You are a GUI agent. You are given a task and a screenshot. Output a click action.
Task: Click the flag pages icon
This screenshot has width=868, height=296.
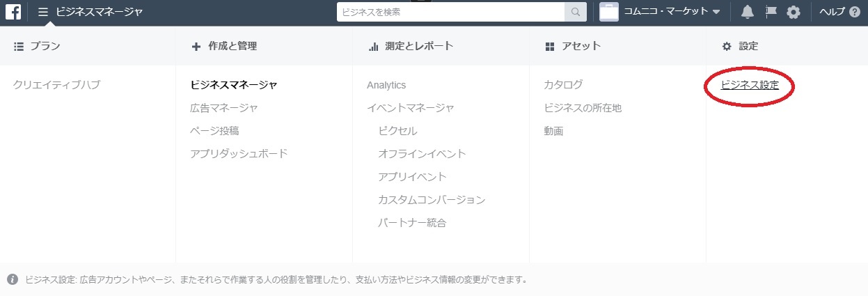(x=771, y=12)
